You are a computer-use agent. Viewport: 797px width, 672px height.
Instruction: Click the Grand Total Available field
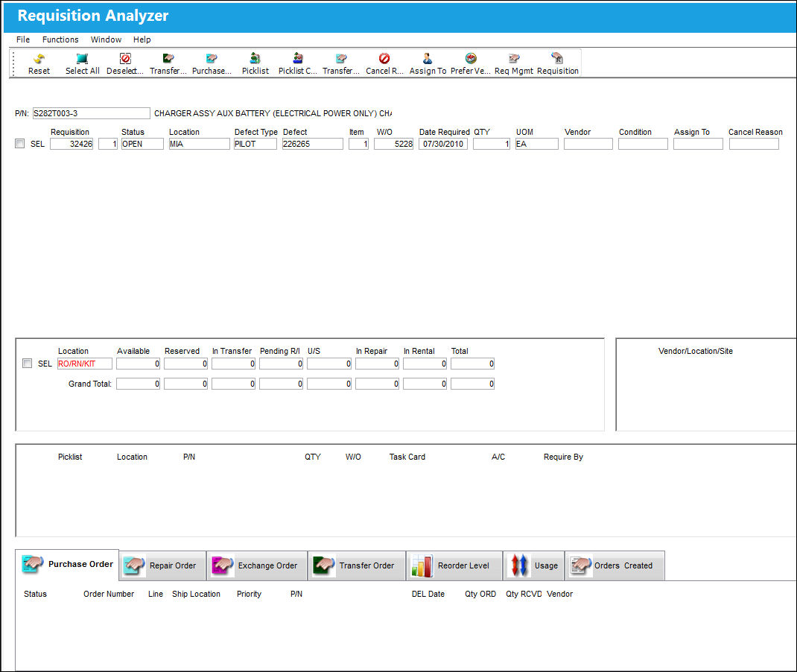coord(139,384)
